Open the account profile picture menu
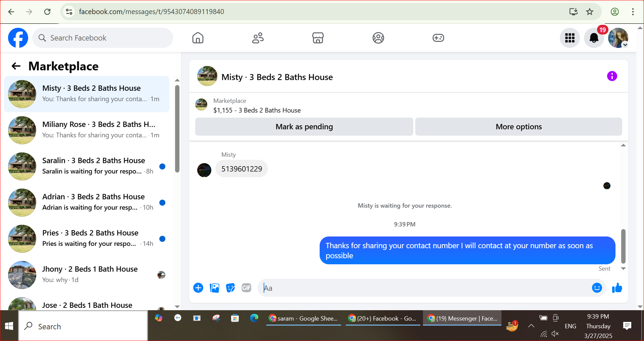This screenshot has width=644, height=341. [618, 38]
